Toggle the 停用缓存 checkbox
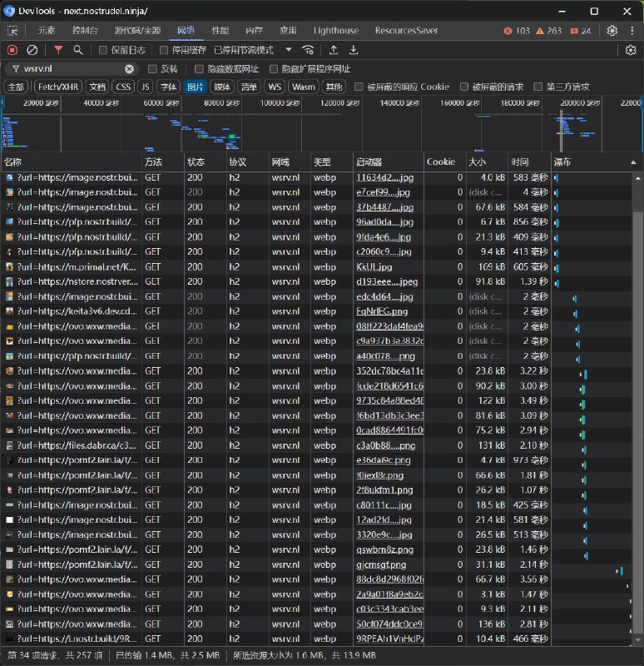The height and width of the screenshot is (666, 644). point(164,50)
